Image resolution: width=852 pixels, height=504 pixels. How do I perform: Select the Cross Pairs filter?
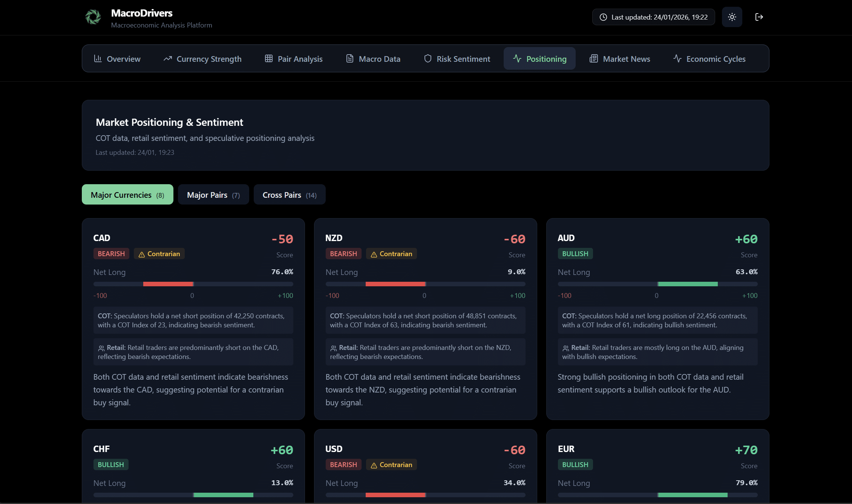tap(289, 195)
